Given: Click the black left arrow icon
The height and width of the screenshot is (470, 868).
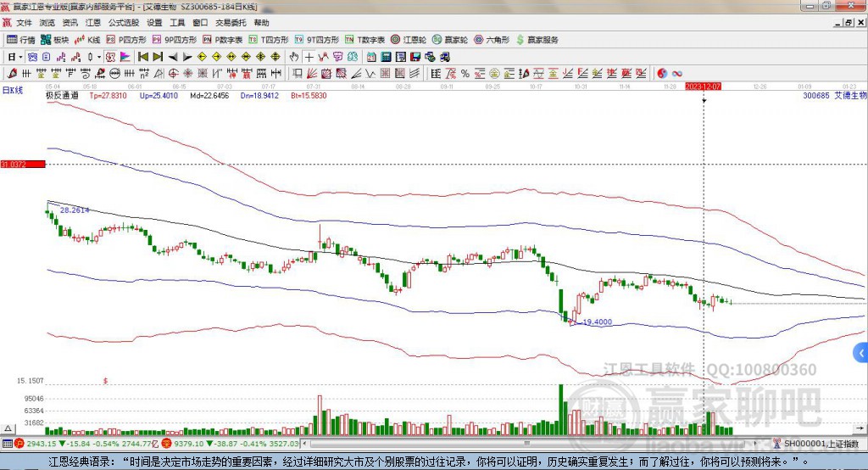Looking at the screenshot, I should coord(173,57).
